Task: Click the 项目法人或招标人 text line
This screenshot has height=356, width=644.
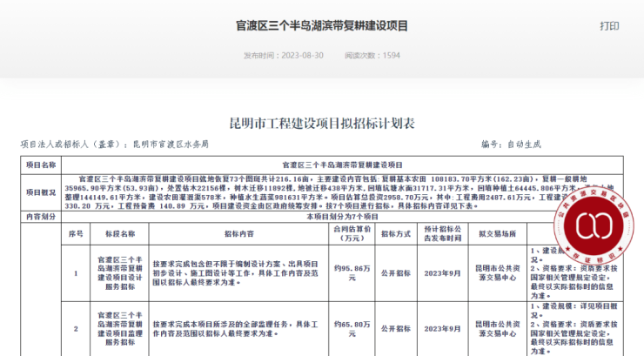Action: pos(114,144)
